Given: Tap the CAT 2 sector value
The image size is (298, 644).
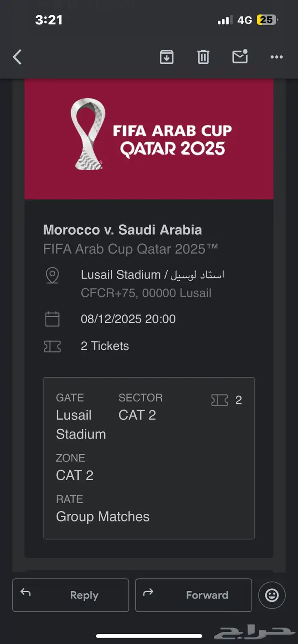Looking at the screenshot, I should pos(137,415).
